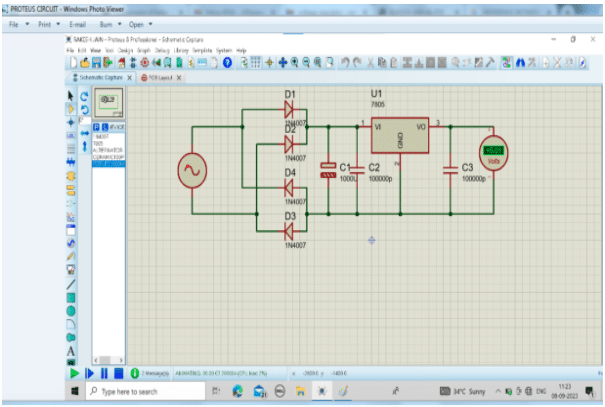Click the rotate clockwise icon
605x407 pixels.
(x=85, y=96)
